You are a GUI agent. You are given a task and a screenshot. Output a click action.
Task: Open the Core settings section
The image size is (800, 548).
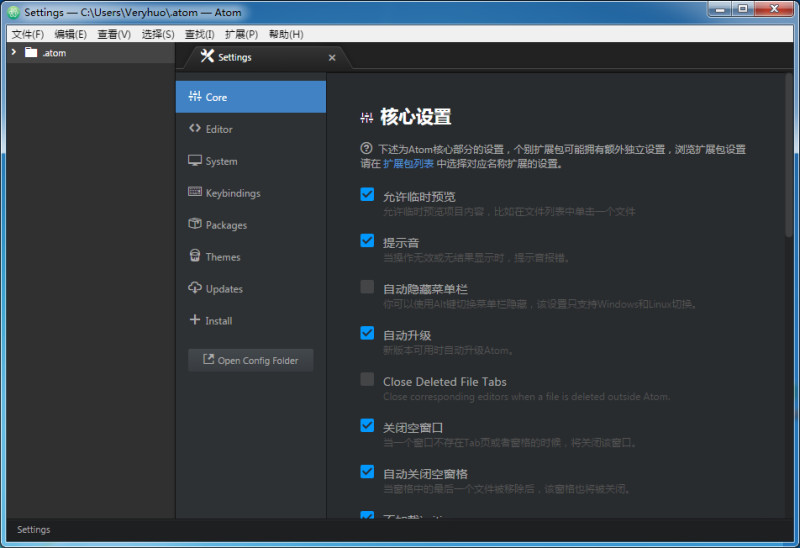click(251, 97)
